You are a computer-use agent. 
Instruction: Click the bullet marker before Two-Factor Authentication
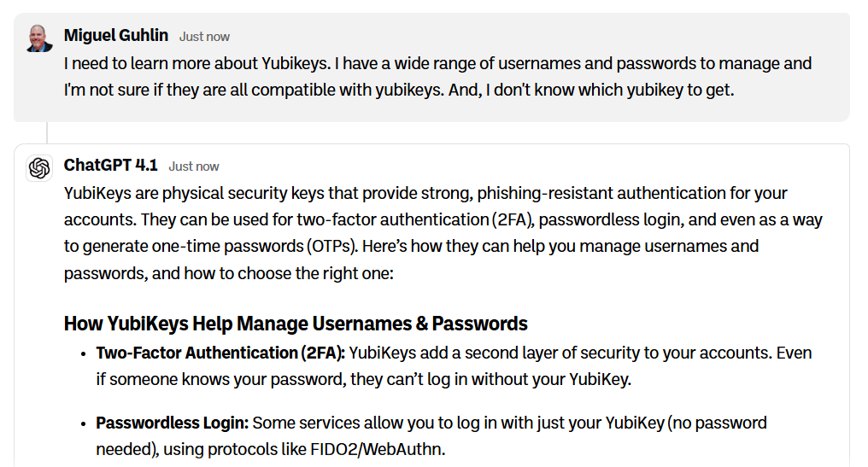point(83,353)
